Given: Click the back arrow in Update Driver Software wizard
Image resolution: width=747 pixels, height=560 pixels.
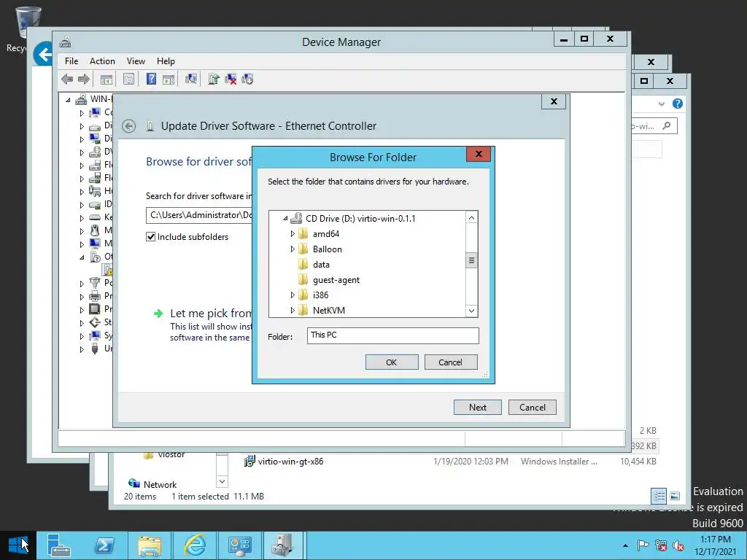Looking at the screenshot, I should [x=128, y=126].
